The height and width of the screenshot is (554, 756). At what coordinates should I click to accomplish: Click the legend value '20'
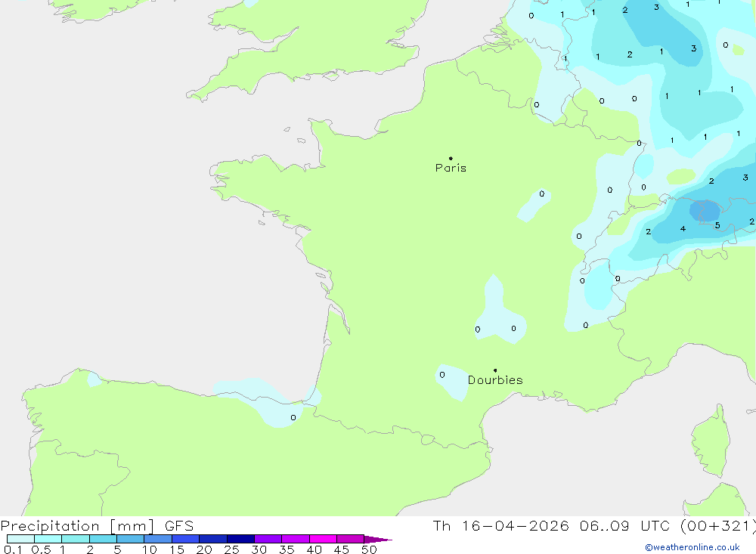(x=204, y=549)
